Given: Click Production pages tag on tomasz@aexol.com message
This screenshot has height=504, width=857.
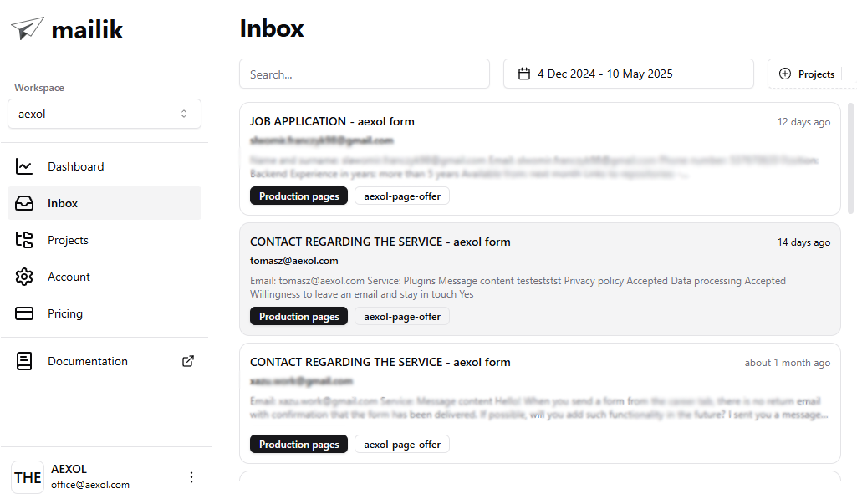Looking at the screenshot, I should click(x=298, y=317).
